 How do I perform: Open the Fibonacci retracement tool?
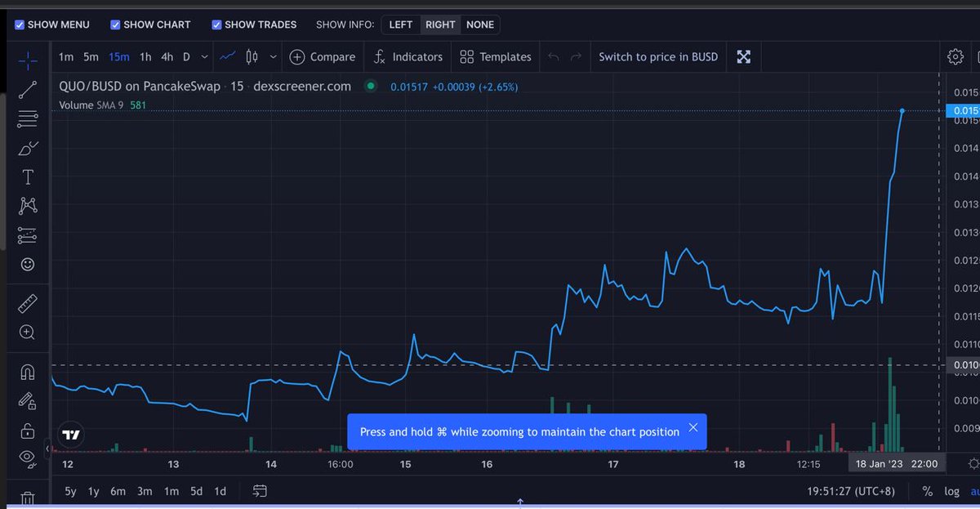click(28, 118)
